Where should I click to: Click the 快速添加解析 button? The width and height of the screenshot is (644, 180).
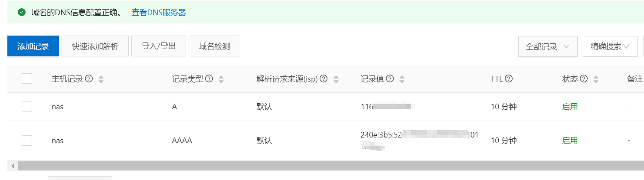[95, 46]
